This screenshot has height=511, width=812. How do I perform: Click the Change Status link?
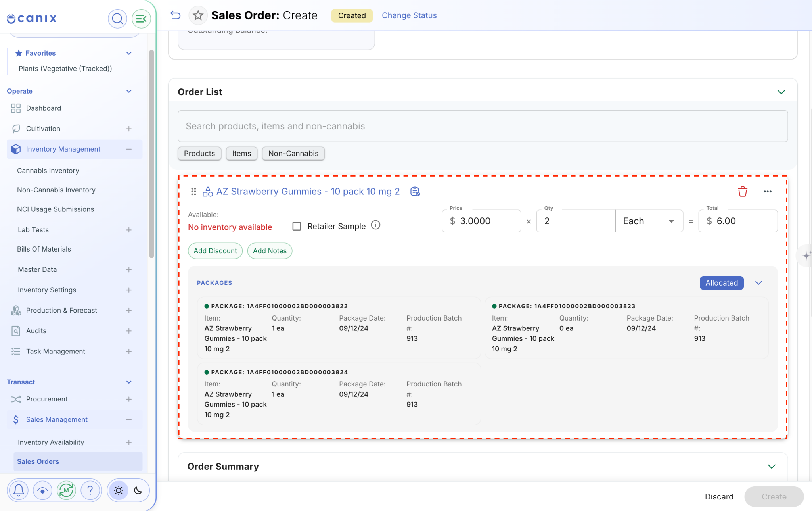409,15
